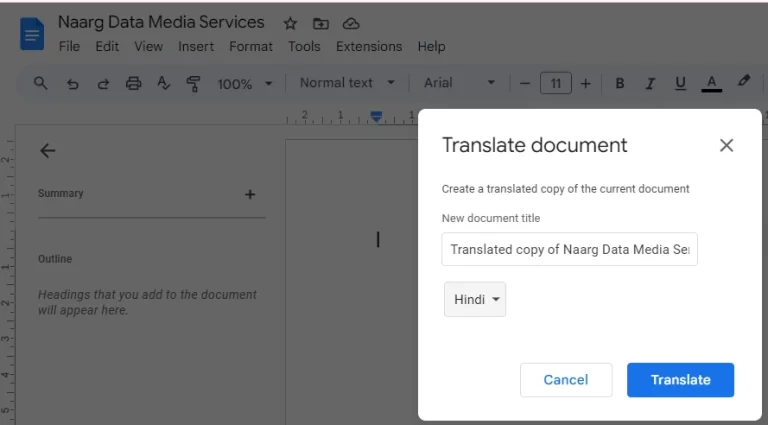The height and width of the screenshot is (425, 768).
Task: Open the Extensions menu
Action: click(x=368, y=46)
